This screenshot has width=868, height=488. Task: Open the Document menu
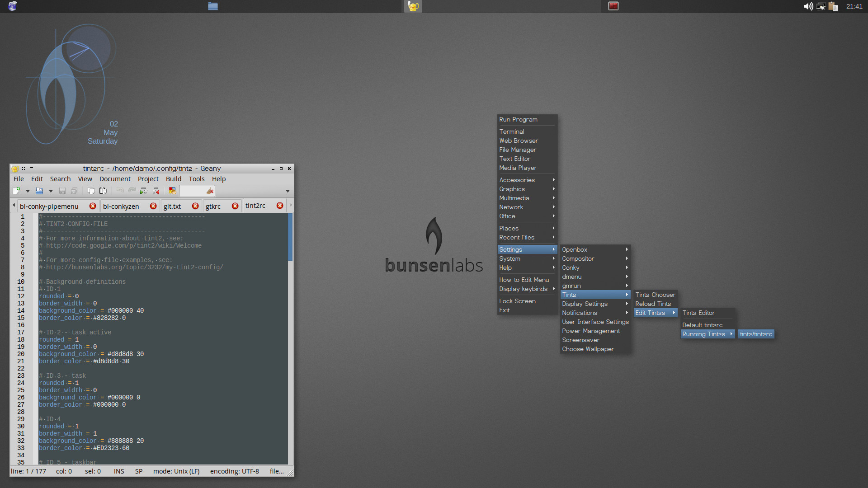point(115,179)
